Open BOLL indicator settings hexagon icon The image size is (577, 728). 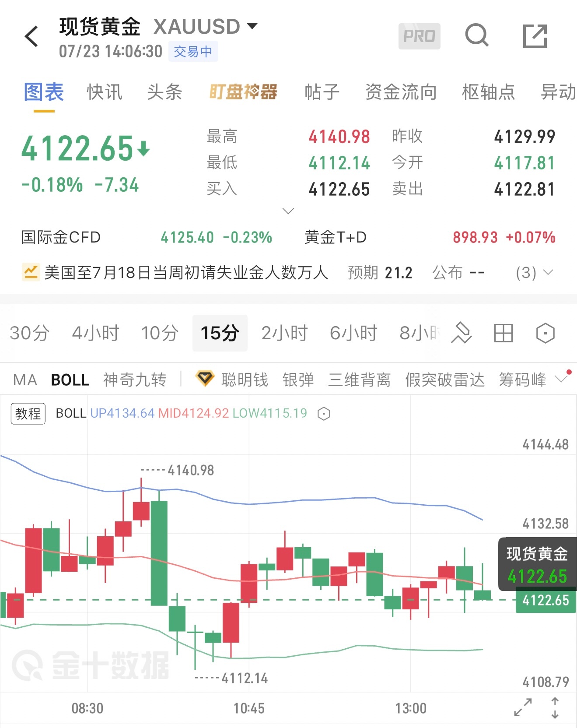pyautogui.click(x=324, y=414)
